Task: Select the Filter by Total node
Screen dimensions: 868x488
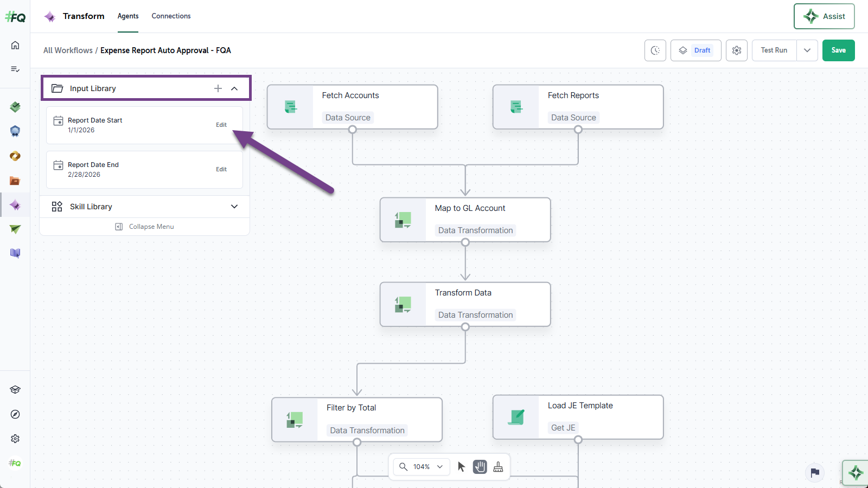Action: (x=357, y=420)
